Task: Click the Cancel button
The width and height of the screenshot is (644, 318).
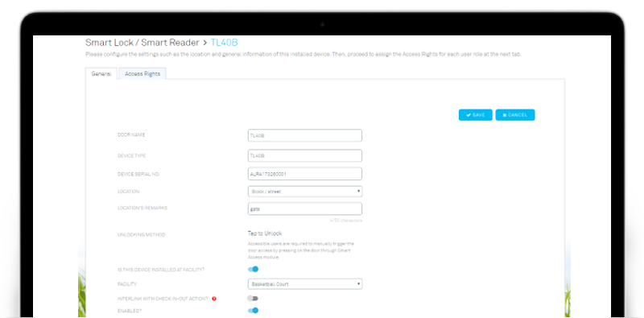Action: click(515, 115)
